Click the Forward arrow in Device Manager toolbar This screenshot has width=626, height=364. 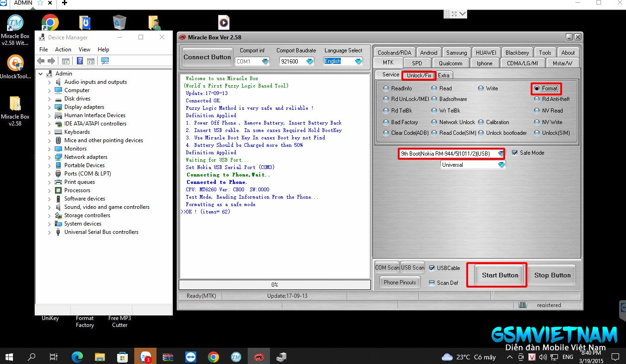51,61
